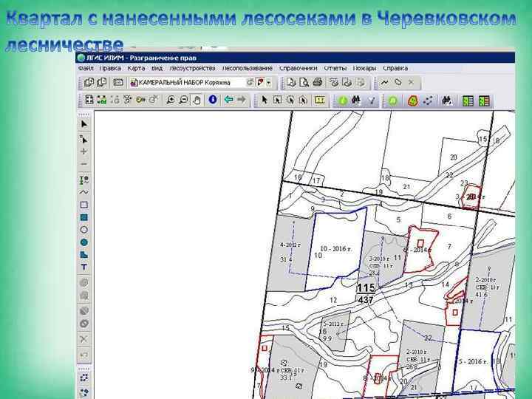Open the Лесопользование menu
532x399 pixels.
coord(248,68)
